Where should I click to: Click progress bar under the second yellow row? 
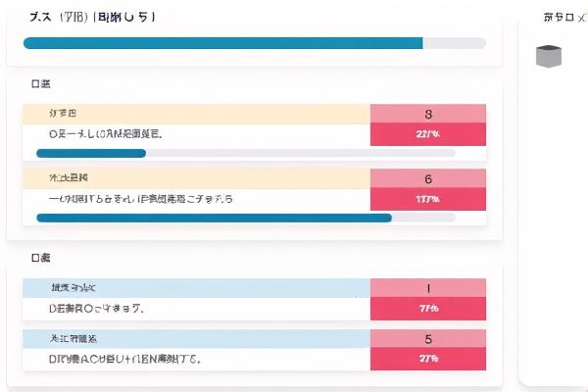pyautogui.click(x=245, y=218)
